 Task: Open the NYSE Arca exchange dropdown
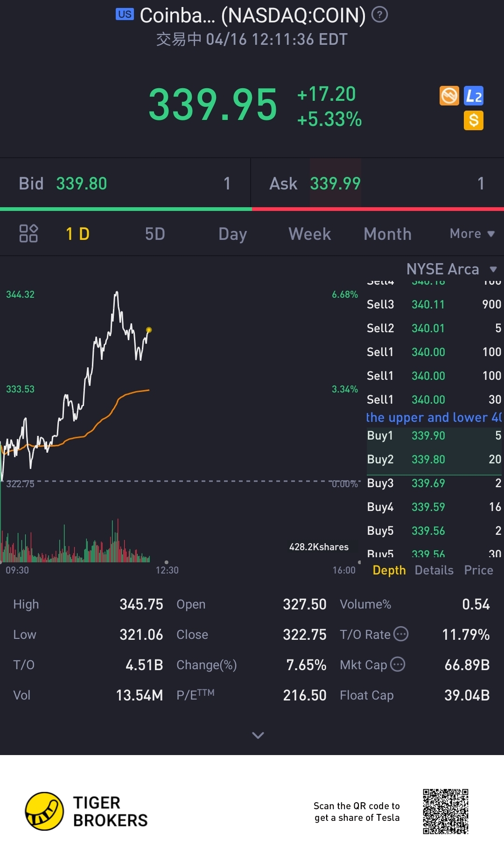coord(451,269)
